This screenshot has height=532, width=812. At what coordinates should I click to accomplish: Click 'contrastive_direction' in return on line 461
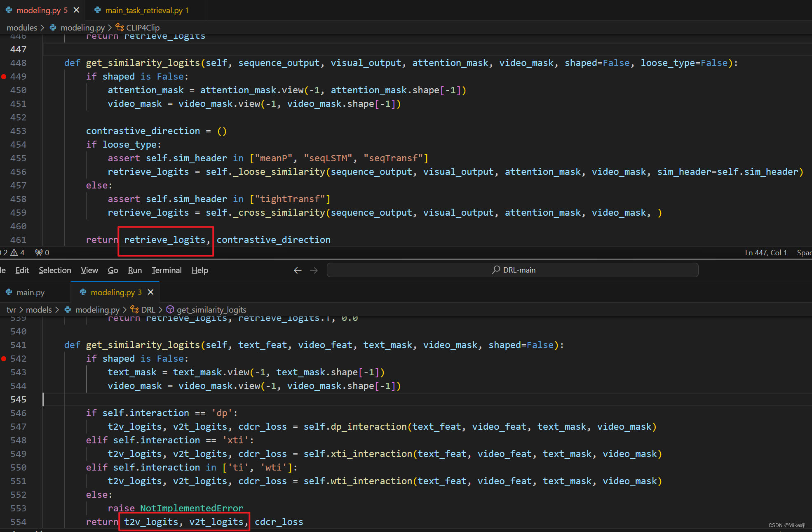click(x=274, y=240)
